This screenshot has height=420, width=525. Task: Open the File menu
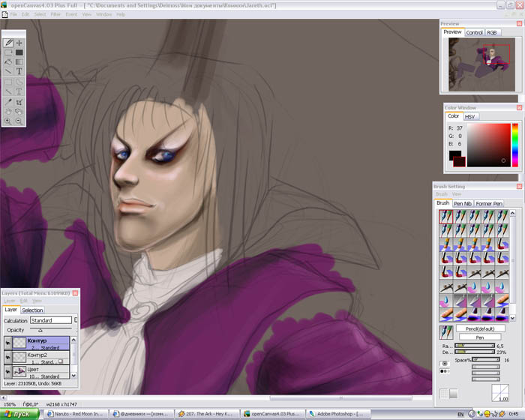13,14
